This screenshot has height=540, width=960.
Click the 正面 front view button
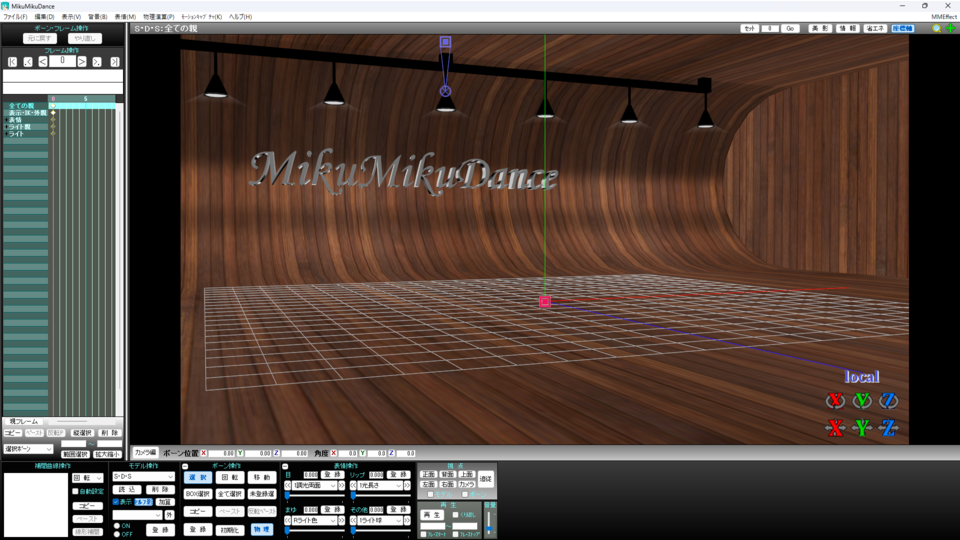pos(428,474)
